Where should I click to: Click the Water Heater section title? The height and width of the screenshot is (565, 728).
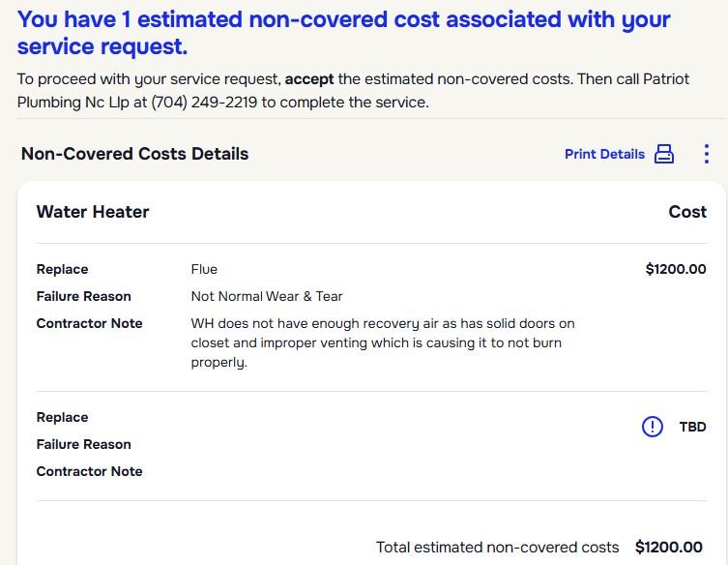click(93, 212)
